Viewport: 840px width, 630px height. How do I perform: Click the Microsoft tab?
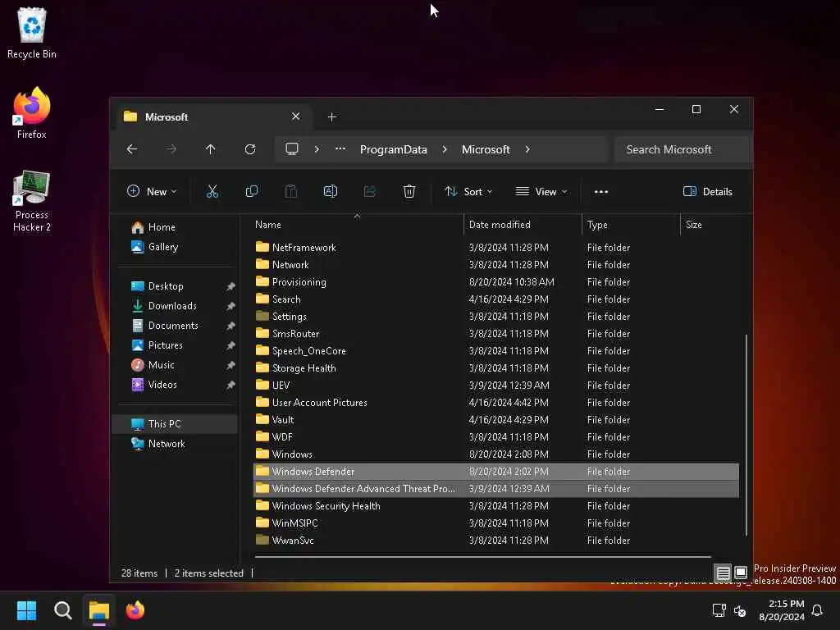click(x=214, y=116)
